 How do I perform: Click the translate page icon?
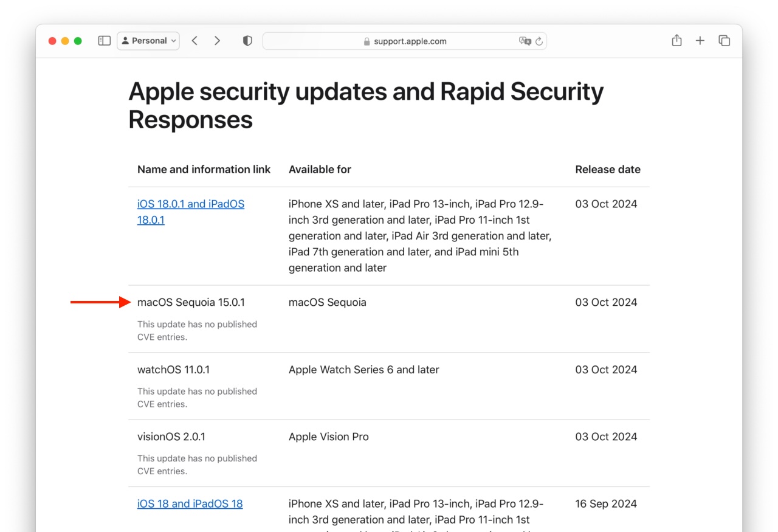point(525,41)
